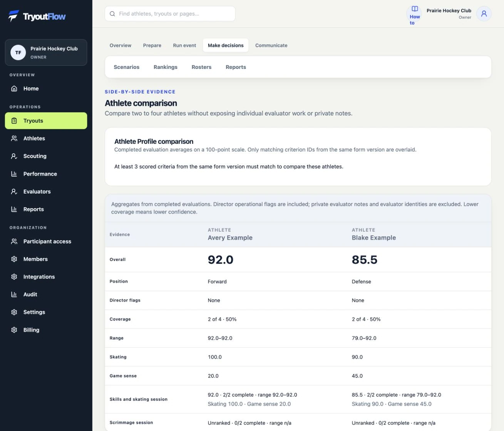
Task: Click the TF organization avatar
Action: pos(18,53)
